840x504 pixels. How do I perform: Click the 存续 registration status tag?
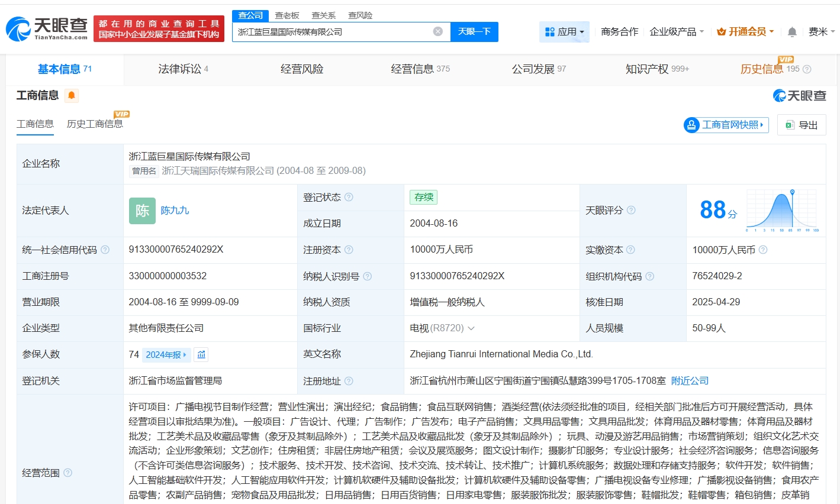click(424, 197)
